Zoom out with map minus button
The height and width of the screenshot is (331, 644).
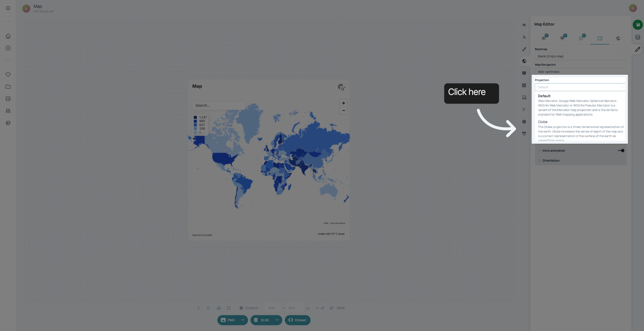(x=343, y=110)
